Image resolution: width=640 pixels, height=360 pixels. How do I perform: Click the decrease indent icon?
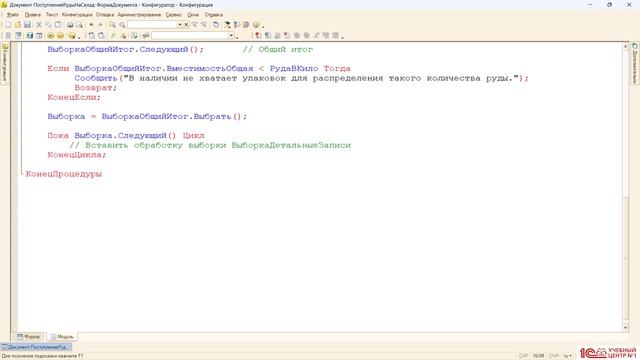point(101,36)
